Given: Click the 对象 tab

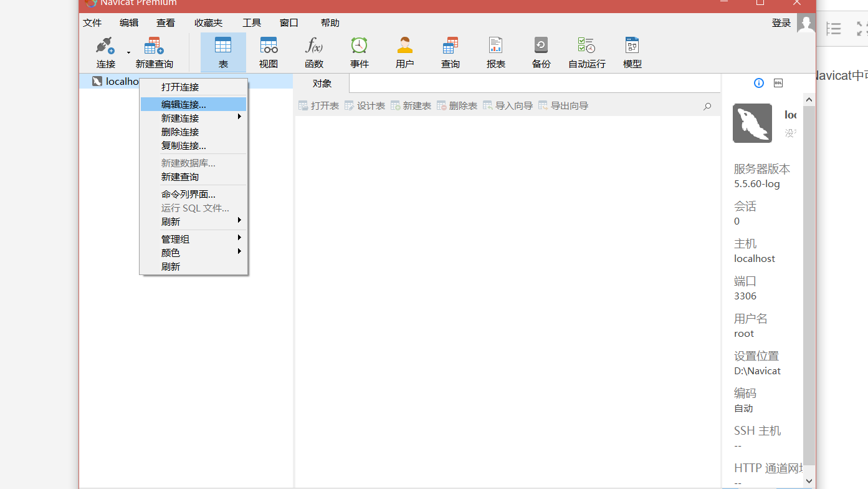Looking at the screenshot, I should click(x=322, y=83).
